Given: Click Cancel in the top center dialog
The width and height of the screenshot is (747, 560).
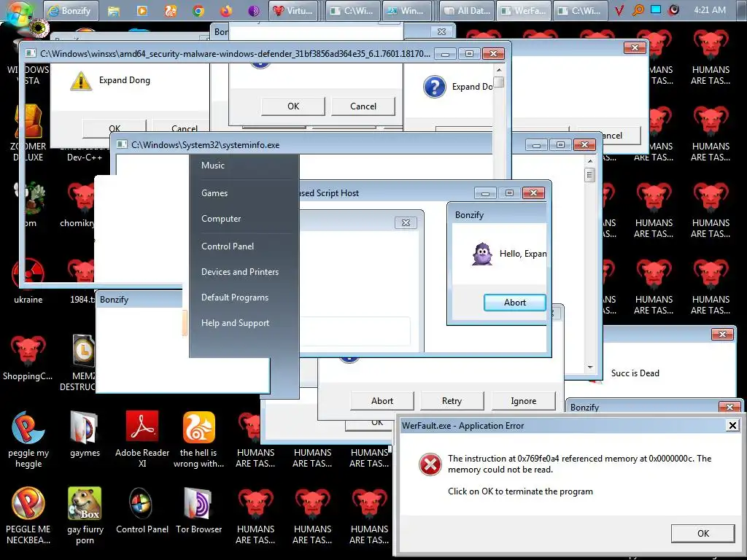Looking at the screenshot, I should click(363, 106).
